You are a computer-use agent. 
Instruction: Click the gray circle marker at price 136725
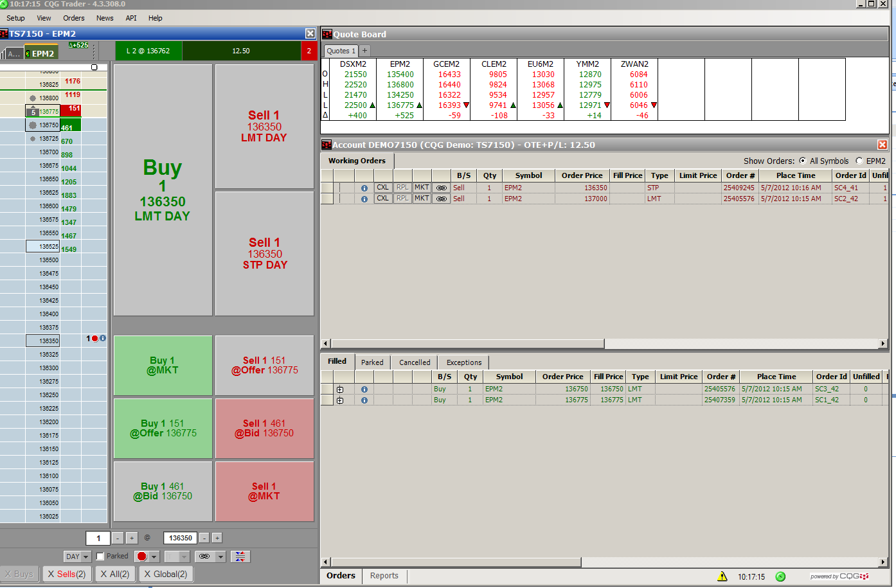pyautogui.click(x=33, y=139)
